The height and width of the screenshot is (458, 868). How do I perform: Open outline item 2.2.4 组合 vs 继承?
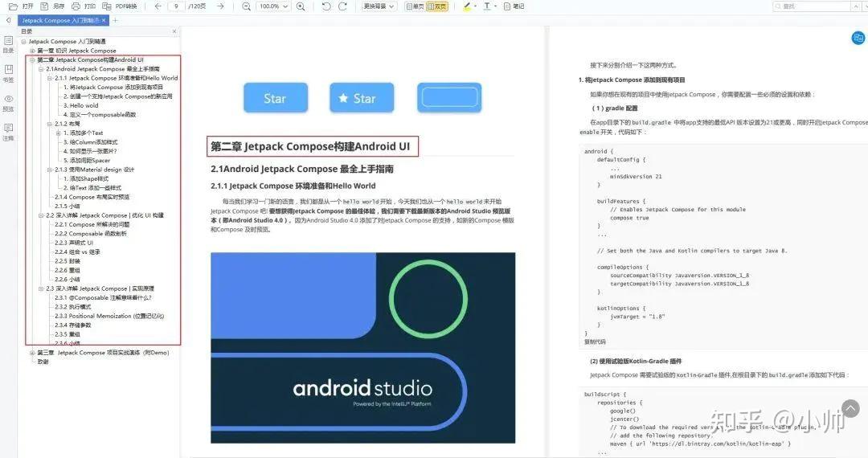pyautogui.click(x=77, y=251)
